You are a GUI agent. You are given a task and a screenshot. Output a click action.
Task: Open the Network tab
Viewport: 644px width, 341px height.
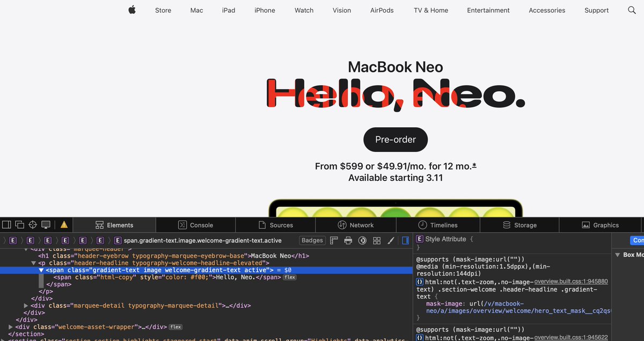(x=356, y=225)
